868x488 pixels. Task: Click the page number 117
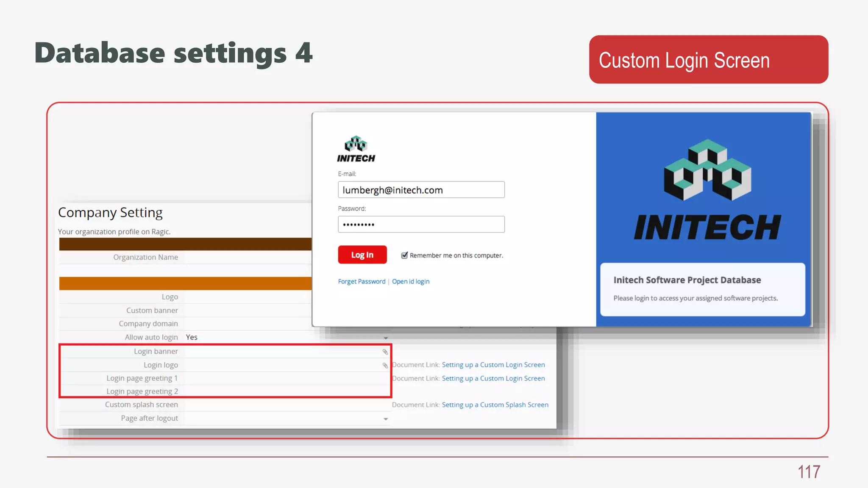[x=809, y=472]
